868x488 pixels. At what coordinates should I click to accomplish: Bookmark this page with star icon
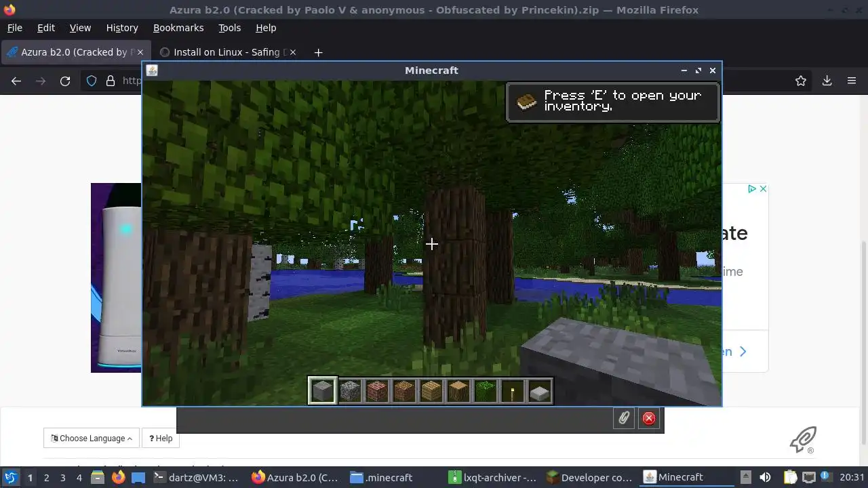(801, 81)
